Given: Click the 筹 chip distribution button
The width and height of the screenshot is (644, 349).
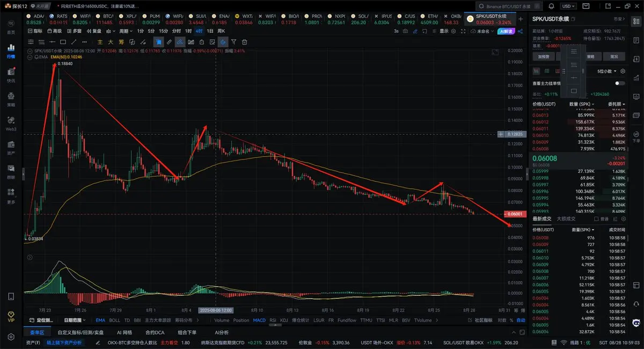Looking at the screenshot, I should click(x=121, y=42).
